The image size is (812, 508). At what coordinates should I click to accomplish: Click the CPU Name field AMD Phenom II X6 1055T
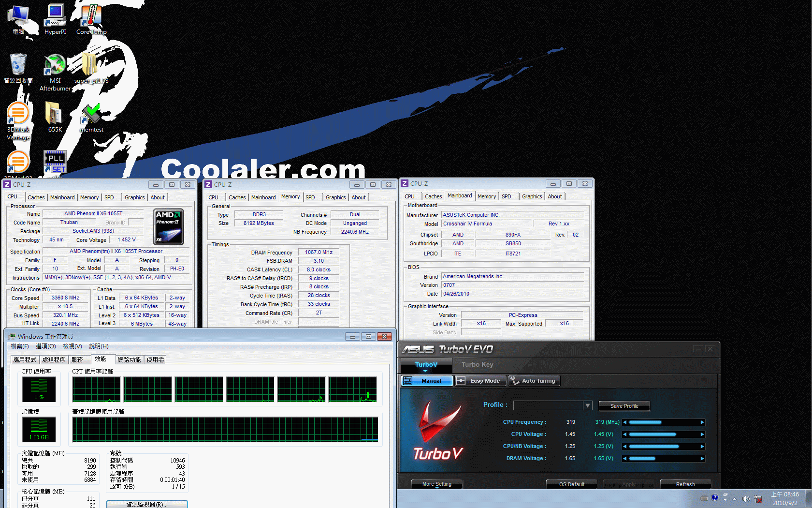[93, 213]
